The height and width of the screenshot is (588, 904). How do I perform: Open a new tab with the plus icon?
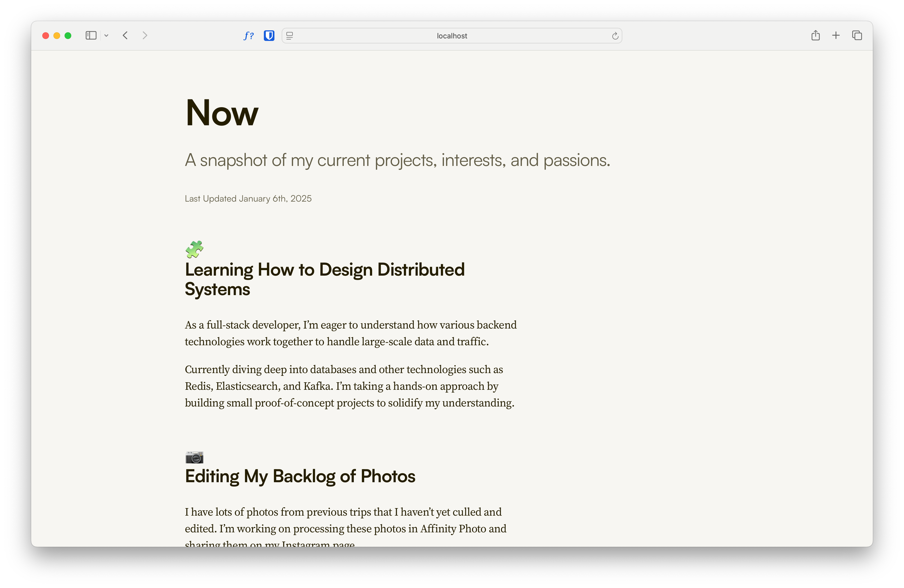coord(836,35)
